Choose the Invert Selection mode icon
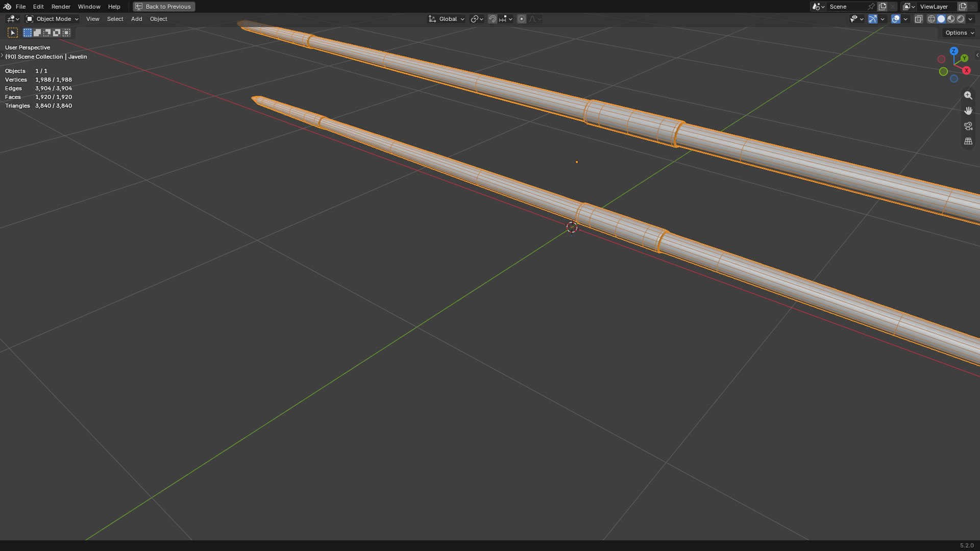This screenshot has width=980, height=551. 57,33
